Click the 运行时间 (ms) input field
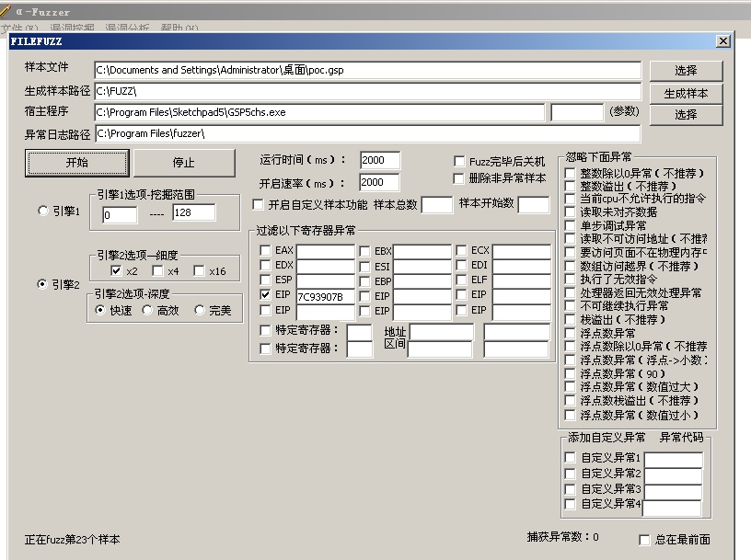This screenshot has height=560, width=751. click(379, 161)
